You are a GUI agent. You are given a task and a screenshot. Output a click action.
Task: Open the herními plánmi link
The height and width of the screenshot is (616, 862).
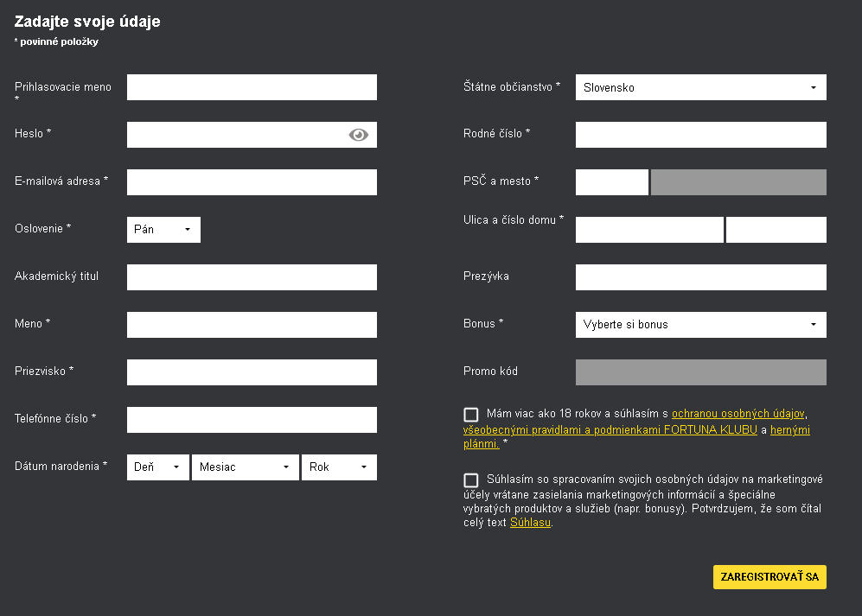pos(790,429)
